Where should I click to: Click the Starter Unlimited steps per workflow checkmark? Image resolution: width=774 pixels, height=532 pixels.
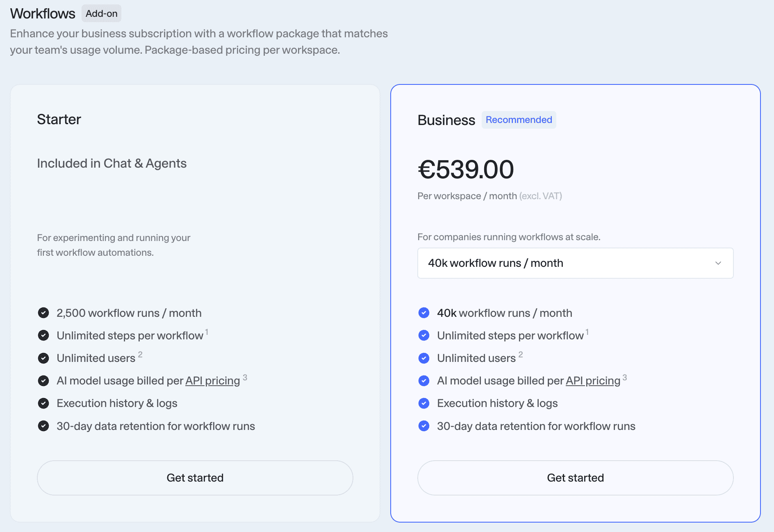tap(43, 336)
